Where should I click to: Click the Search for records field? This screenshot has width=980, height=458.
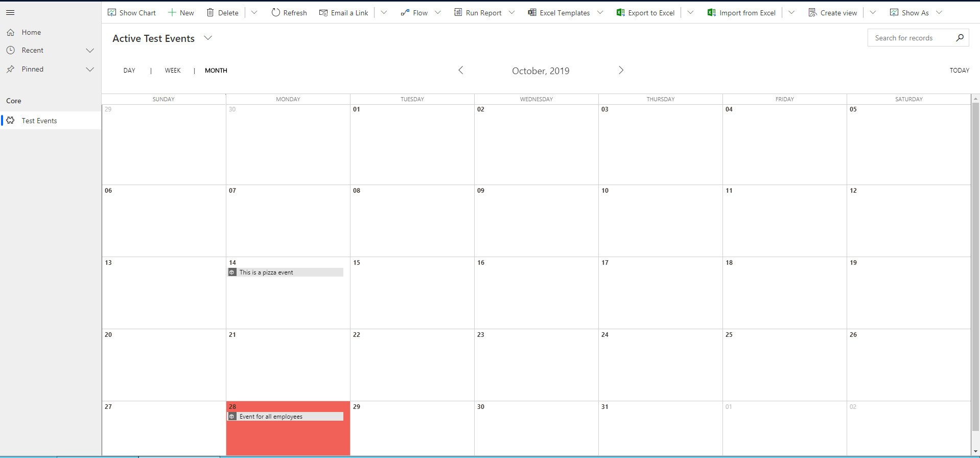pyautogui.click(x=909, y=38)
